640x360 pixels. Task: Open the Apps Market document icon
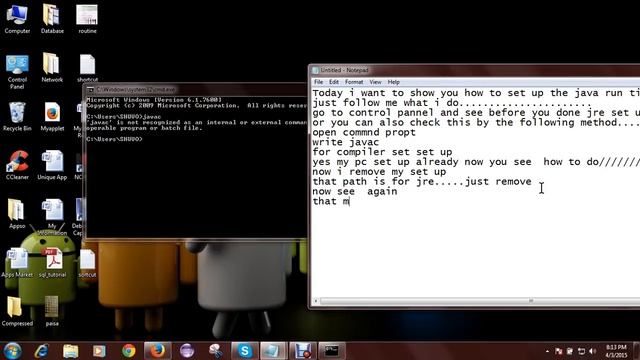[17, 263]
